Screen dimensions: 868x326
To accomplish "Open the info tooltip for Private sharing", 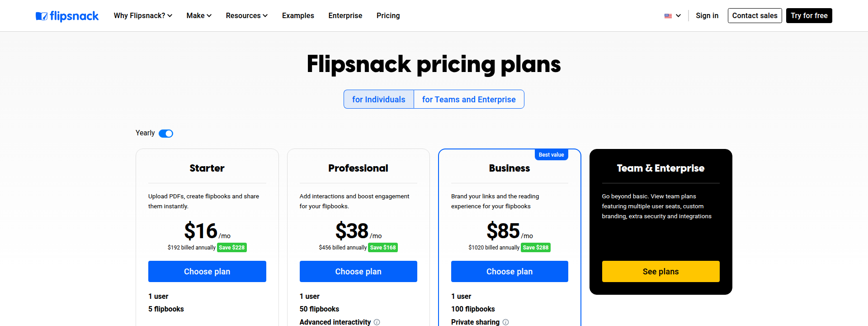I will point(506,322).
